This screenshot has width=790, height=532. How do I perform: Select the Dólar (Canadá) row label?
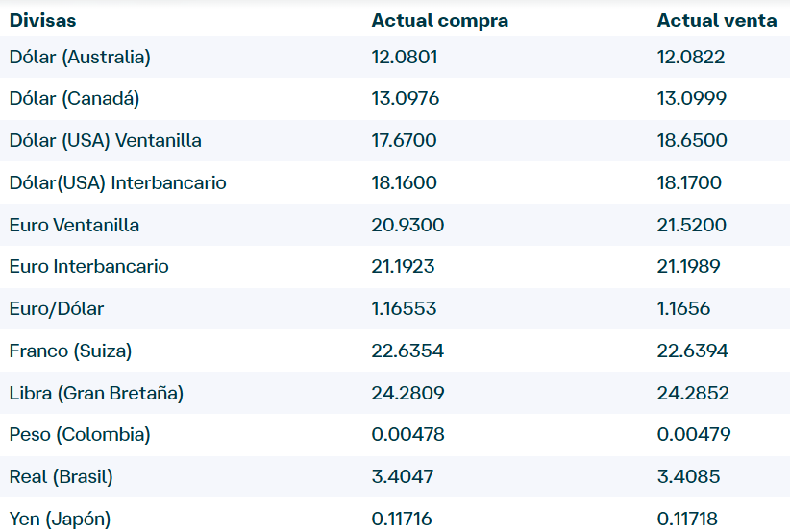[74, 98]
